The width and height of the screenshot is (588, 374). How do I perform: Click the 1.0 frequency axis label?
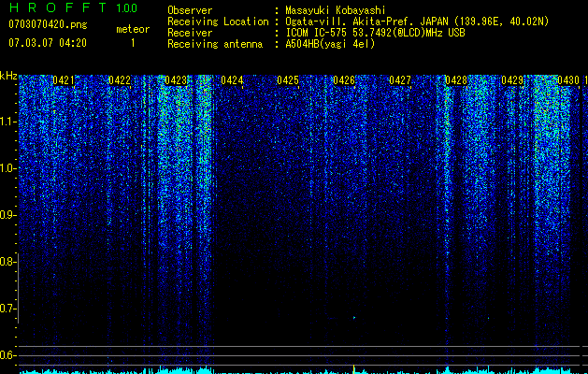tap(7, 168)
